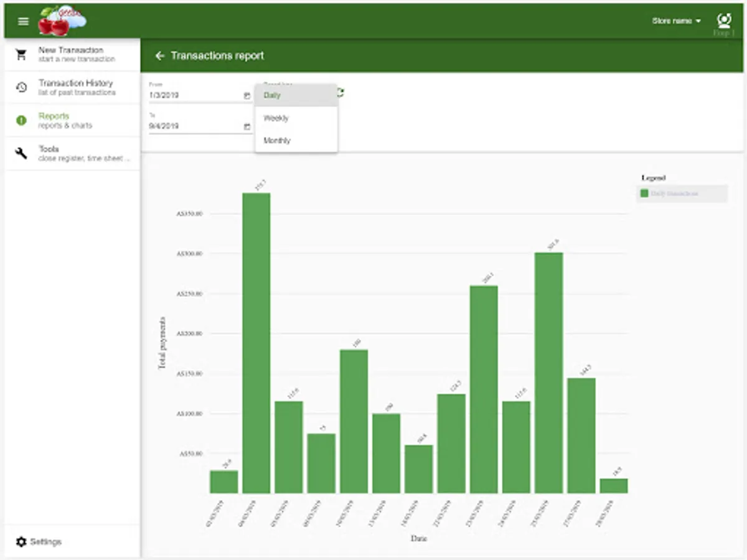Click the green legend color square

point(644,194)
